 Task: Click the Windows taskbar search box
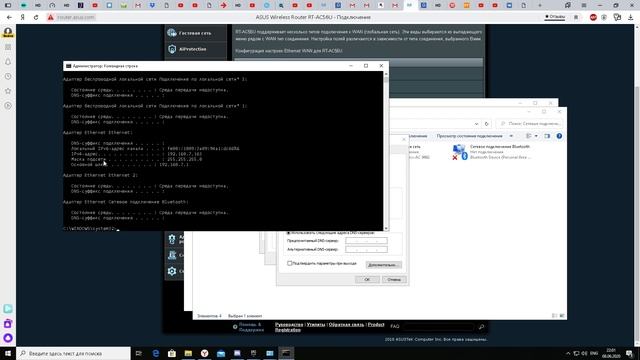(x=73, y=353)
